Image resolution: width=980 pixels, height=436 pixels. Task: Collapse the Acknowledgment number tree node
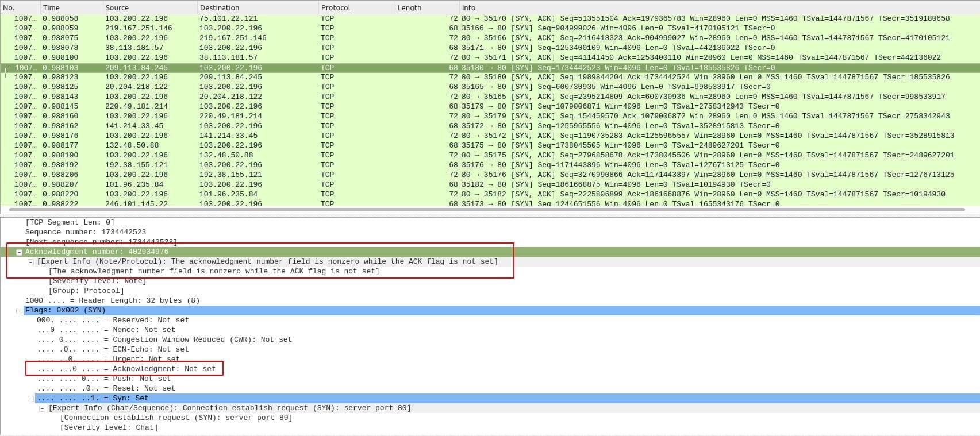(x=19, y=252)
